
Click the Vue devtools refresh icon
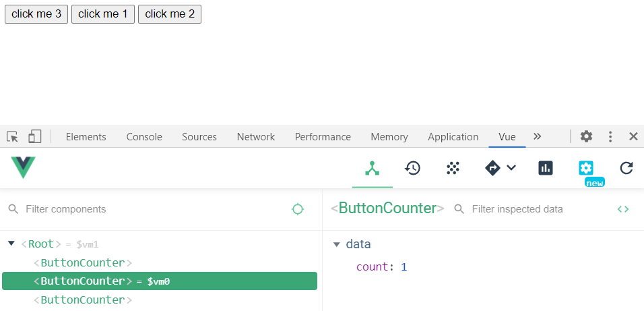coord(626,168)
